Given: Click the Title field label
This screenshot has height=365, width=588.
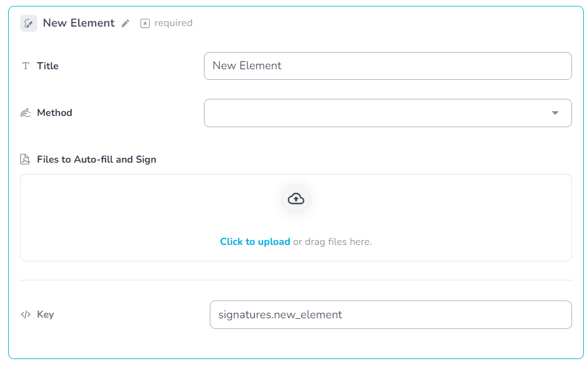Looking at the screenshot, I should pyautogui.click(x=48, y=66).
